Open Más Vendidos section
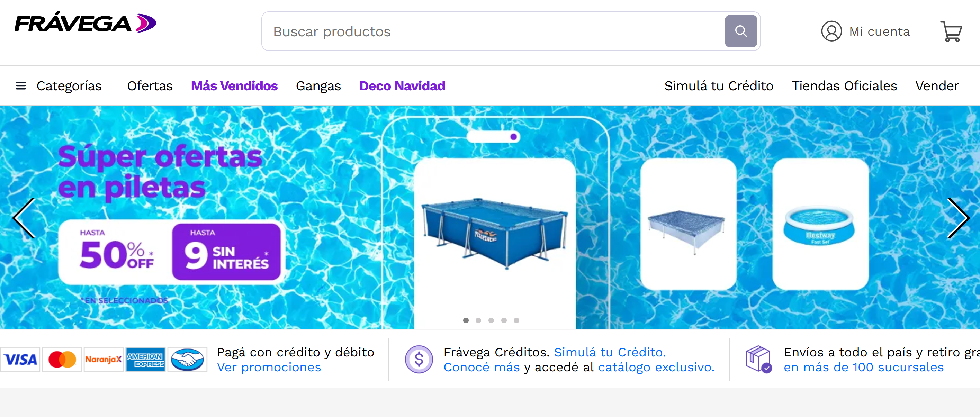980x417 pixels. click(234, 86)
